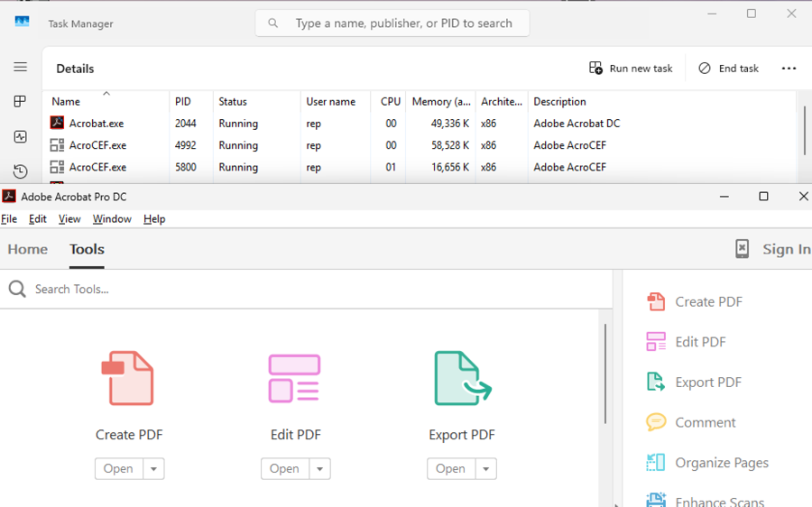Image resolution: width=812 pixels, height=507 pixels.
Task: Expand the Create PDF Open dropdown arrow
Action: (153, 469)
